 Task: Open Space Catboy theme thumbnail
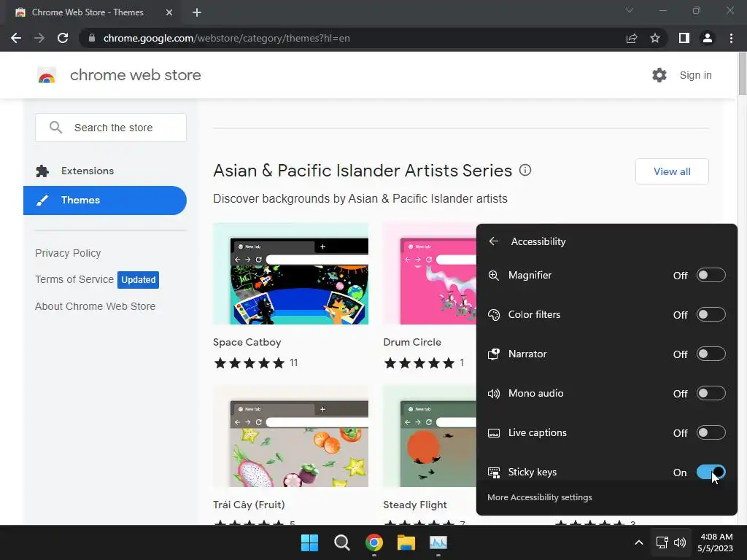290,274
